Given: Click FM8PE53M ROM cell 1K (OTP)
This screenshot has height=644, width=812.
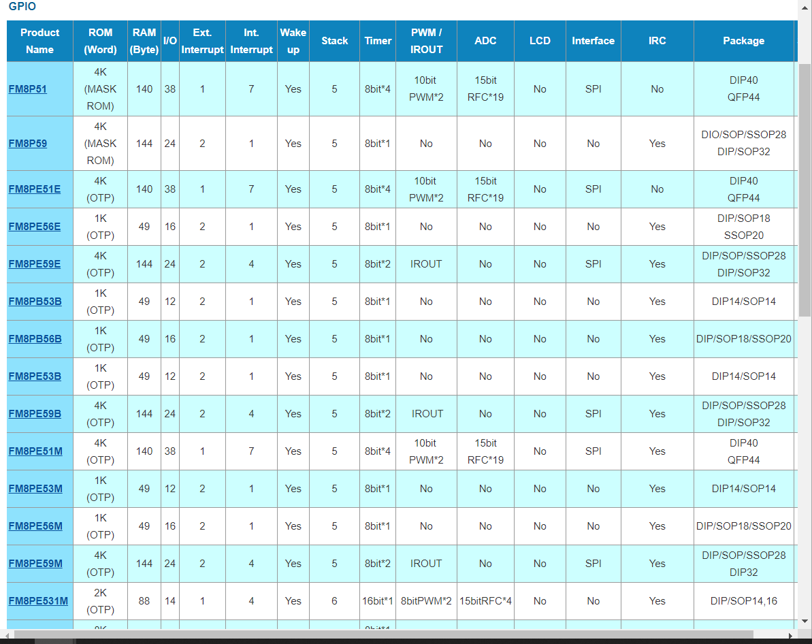Looking at the screenshot, I should click(101, 489).
